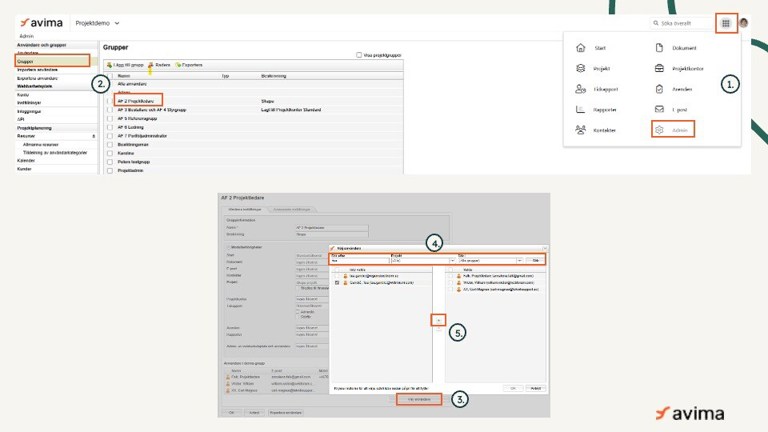768x432 pixels.
Task: Open Start via the home icon
Action: point(580,47)
